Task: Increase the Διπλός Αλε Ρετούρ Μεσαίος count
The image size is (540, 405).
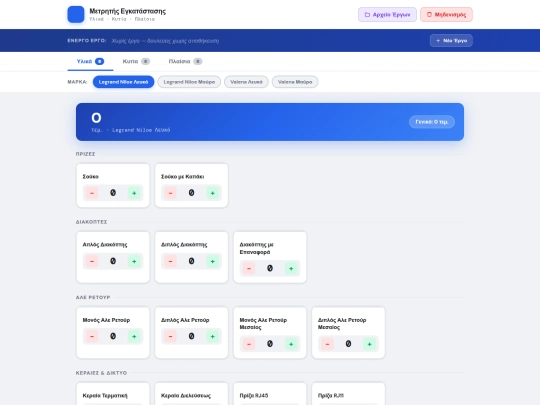Action: pos(370,344)
